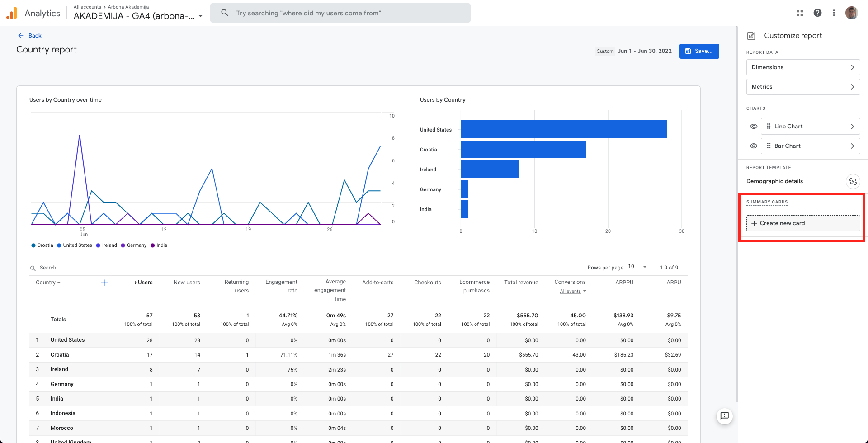Open the help question mark icon
Viewport: 868px width, 443px height.
tap(817, 13)
